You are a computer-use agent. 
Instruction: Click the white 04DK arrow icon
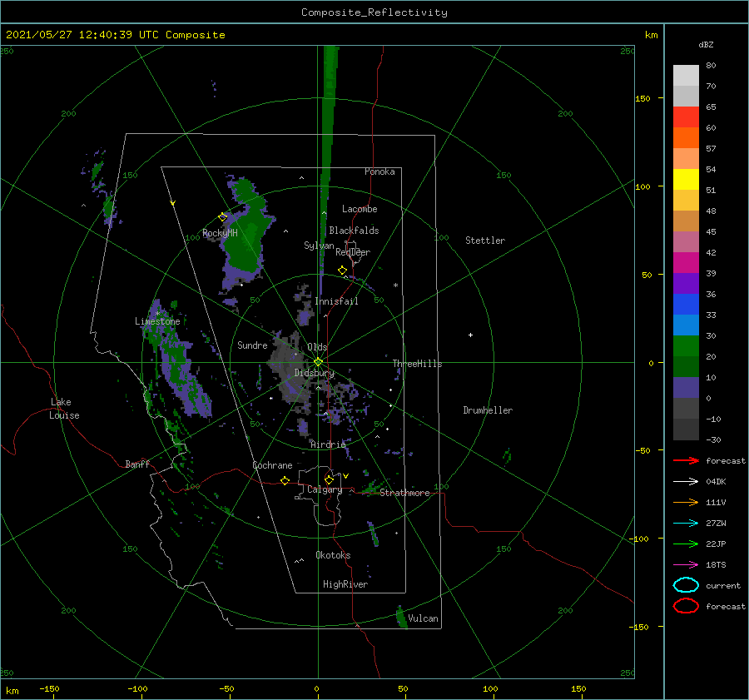[686, 481]
